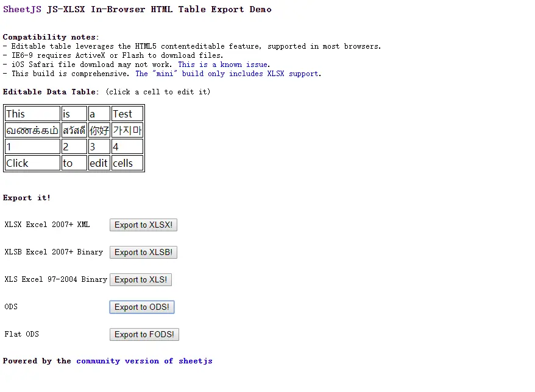Screen dimensions: 535x392
Task: Click the 'Export to ODS!' button
Action: tap(142, 307)
